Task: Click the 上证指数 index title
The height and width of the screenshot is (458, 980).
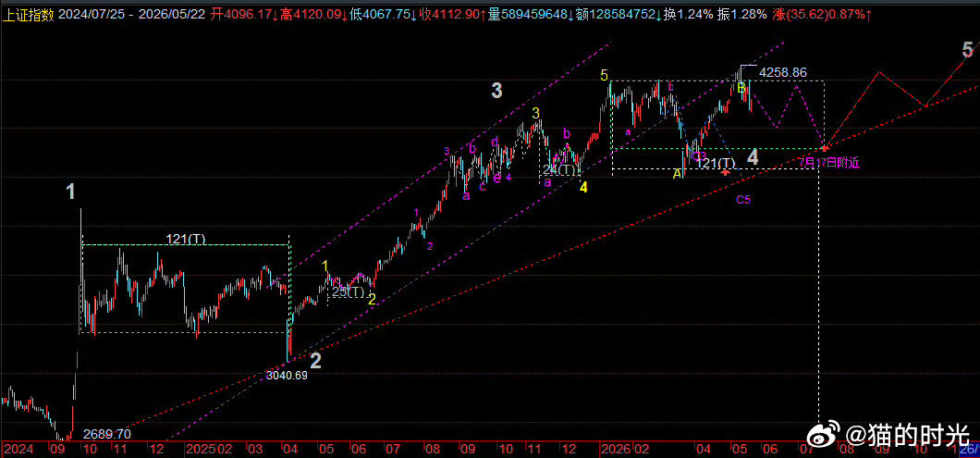Action: coord(28,15)
